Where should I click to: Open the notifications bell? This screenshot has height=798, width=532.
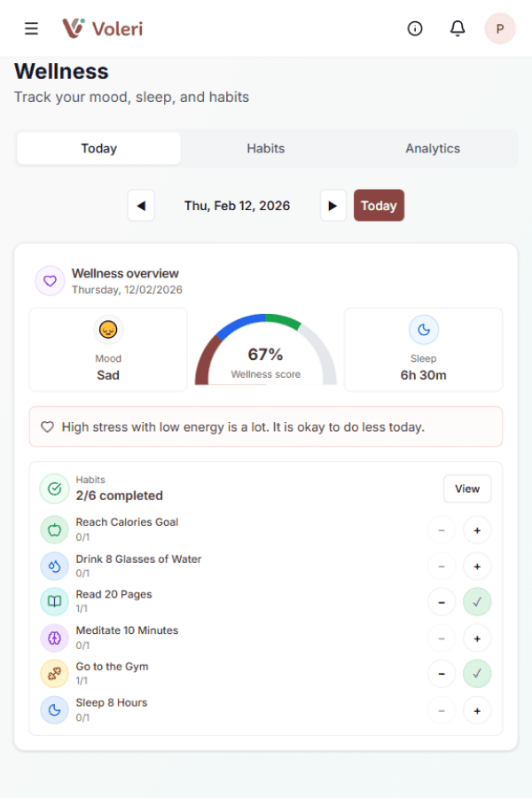[458, 28]
